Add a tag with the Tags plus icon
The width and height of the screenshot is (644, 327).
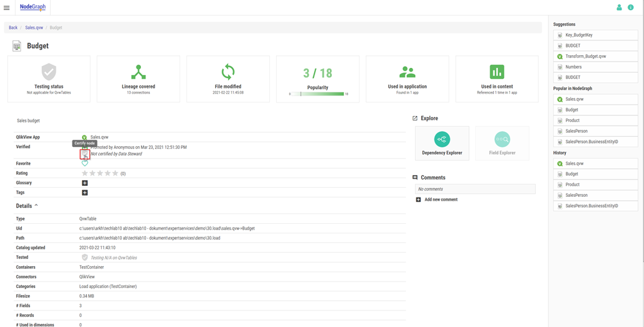(x=85, y=192)
